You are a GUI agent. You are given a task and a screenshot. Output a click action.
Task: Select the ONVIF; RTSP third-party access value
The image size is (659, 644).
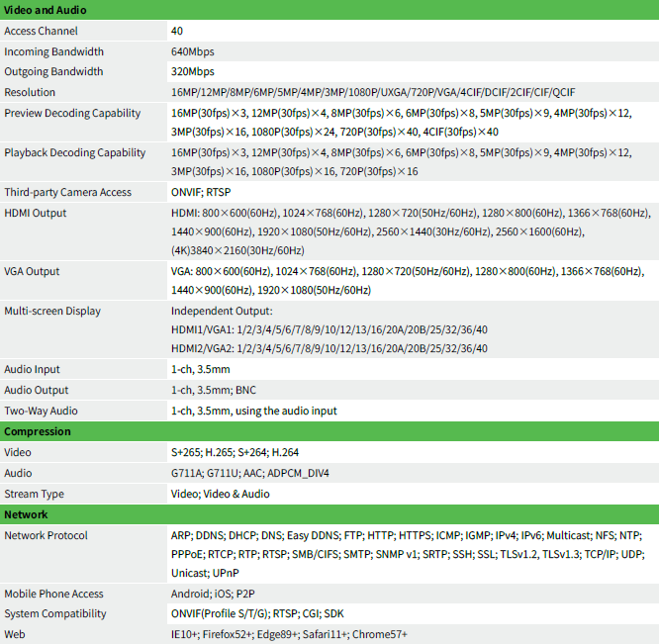click(x=201, y=192)
